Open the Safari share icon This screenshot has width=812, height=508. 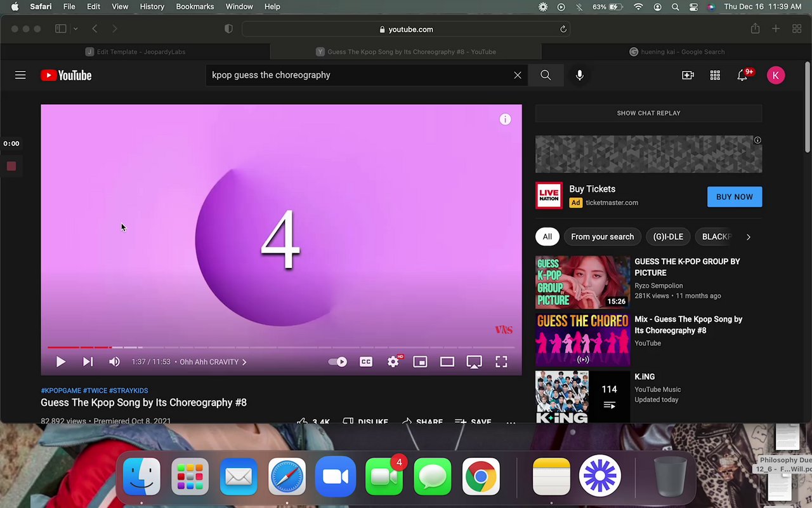coord(755,29)
